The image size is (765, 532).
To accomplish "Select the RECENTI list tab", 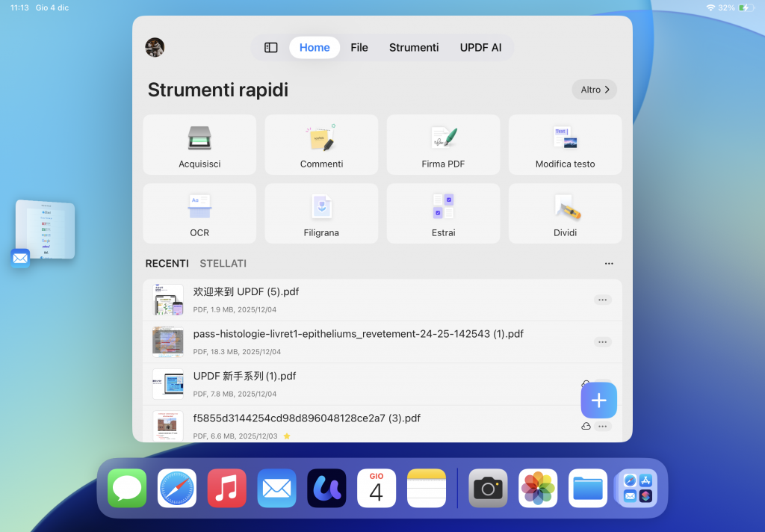I will click(167, 264).
